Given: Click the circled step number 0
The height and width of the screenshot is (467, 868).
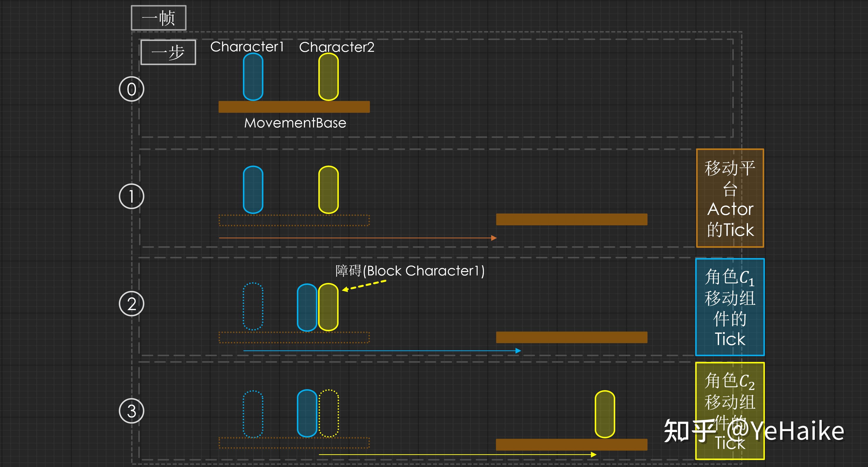Looking at the screenshot, I should click(x=131, y=89).
